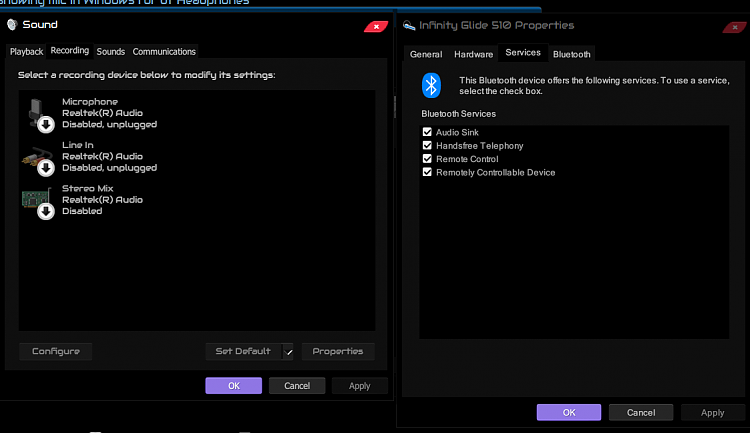Click Apply in Infinity Glide Properties
The image size is (750, 433).
[713, 412]
